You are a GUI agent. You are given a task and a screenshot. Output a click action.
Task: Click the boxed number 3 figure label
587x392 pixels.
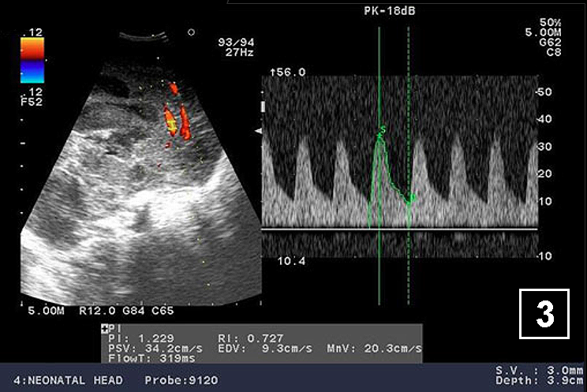point(544,314)
